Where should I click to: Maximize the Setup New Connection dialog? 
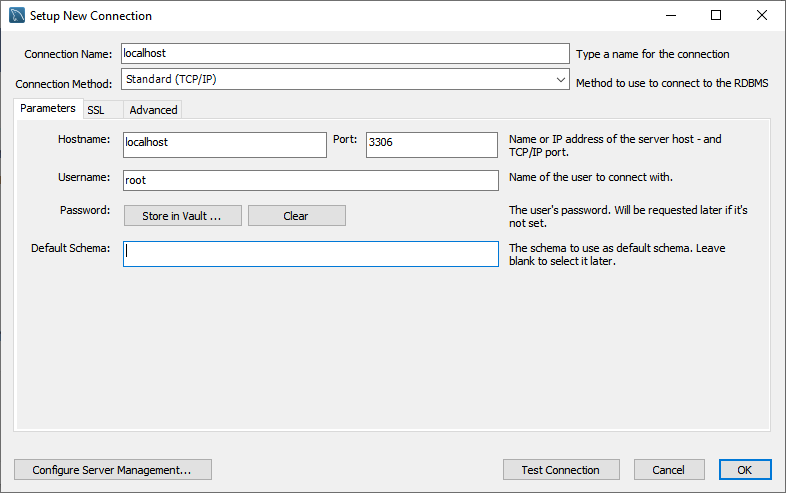(x=716, y=16)
